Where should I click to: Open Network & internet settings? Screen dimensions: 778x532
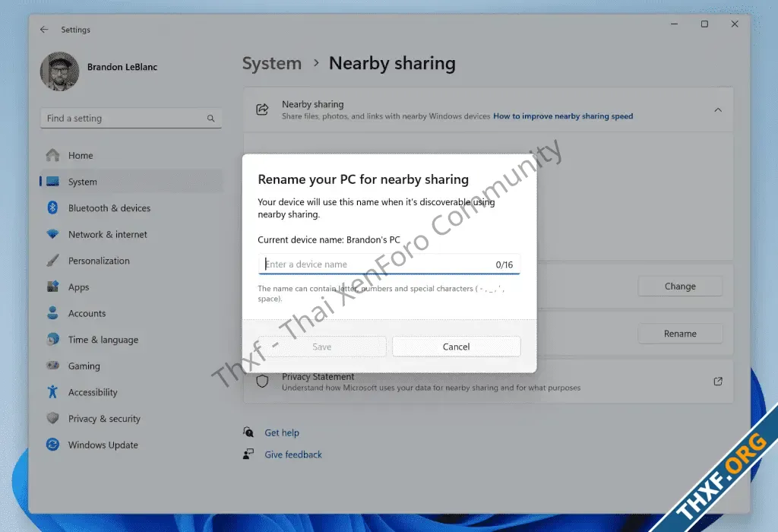(131, 234)
